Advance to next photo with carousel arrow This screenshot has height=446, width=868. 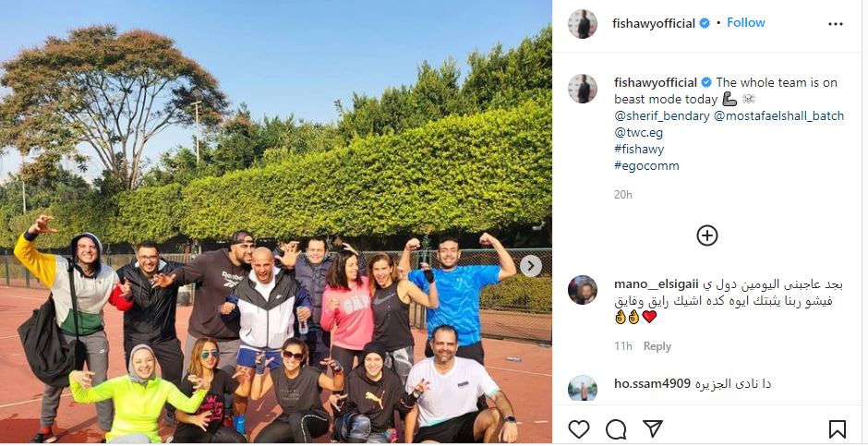[x=530, y=266]
